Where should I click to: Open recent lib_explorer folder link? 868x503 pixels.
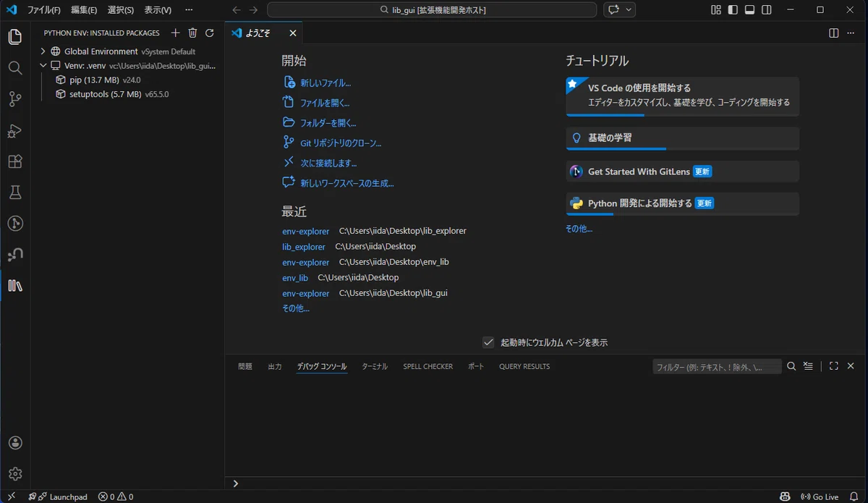coord(304,247)
